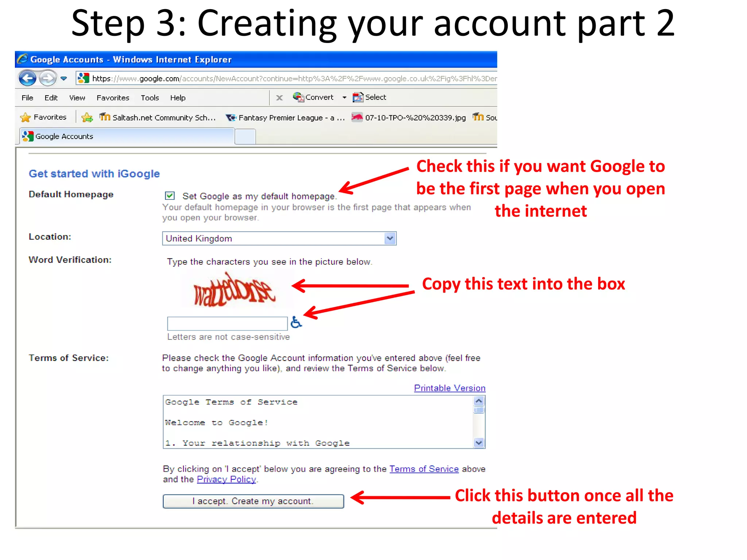Click the Saltash.net favorite icon
Viewport: 747px width, 560px height.
105,117
